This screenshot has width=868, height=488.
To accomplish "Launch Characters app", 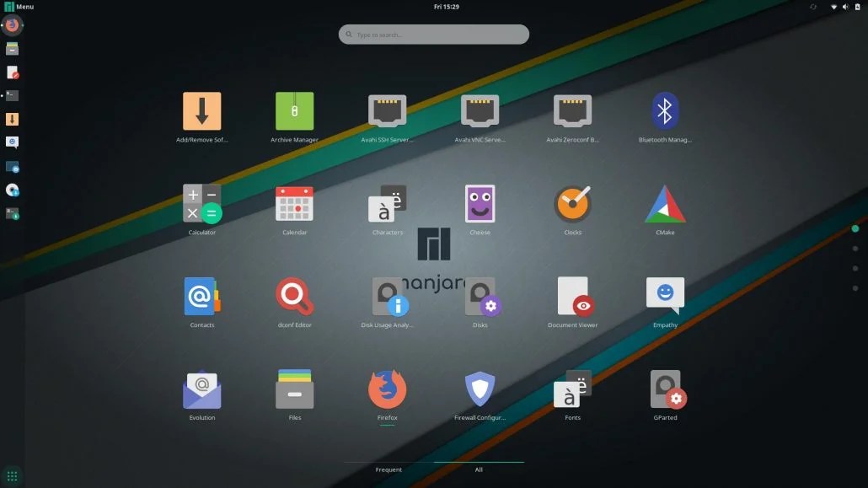I will (x=387, y=209).
